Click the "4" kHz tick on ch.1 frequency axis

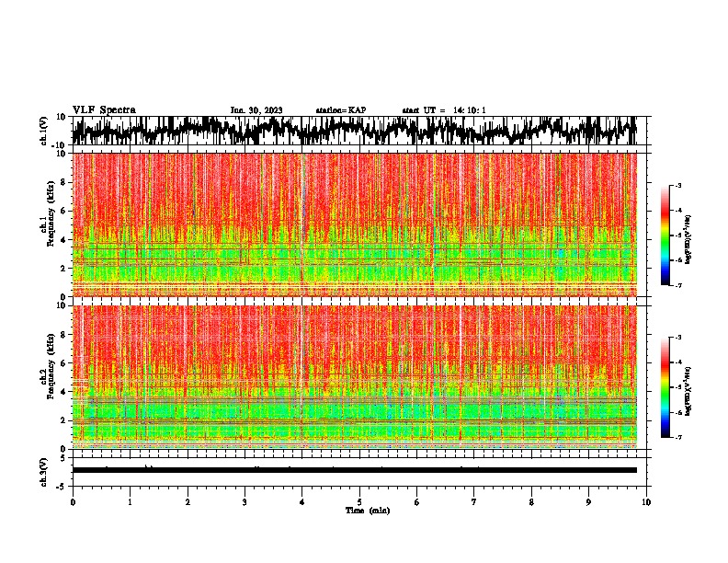63,240
